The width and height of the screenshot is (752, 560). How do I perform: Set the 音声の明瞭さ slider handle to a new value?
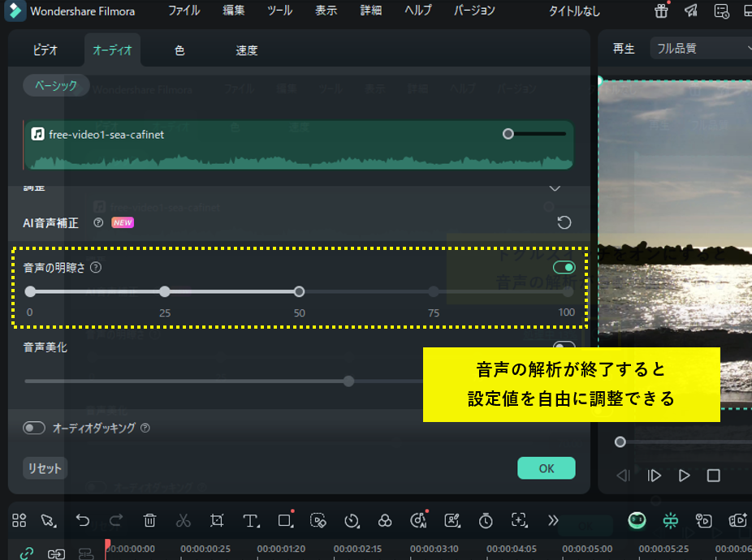(299, 291)
